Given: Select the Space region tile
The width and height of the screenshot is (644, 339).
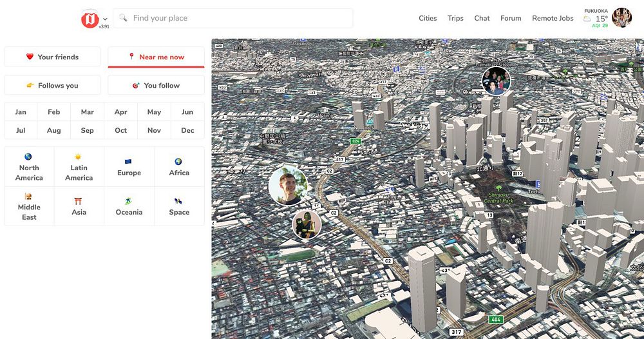Looking at the screenshot, I should [179, 206].
